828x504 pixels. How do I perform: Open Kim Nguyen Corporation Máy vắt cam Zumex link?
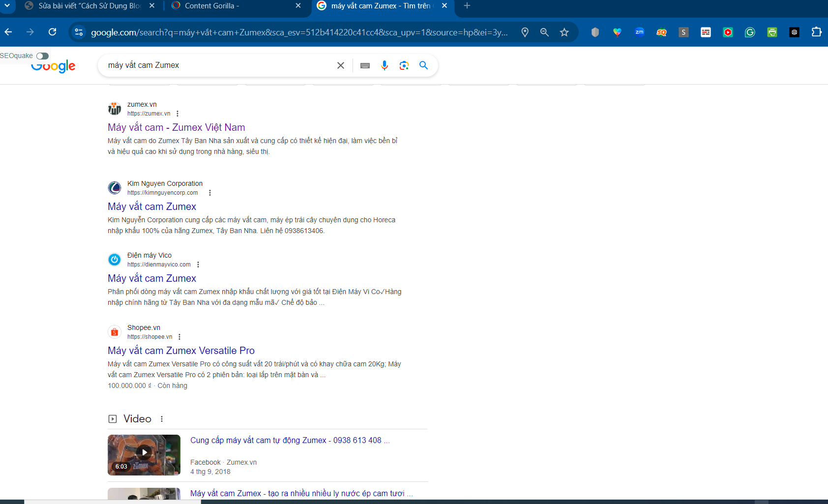pos(152,207)
